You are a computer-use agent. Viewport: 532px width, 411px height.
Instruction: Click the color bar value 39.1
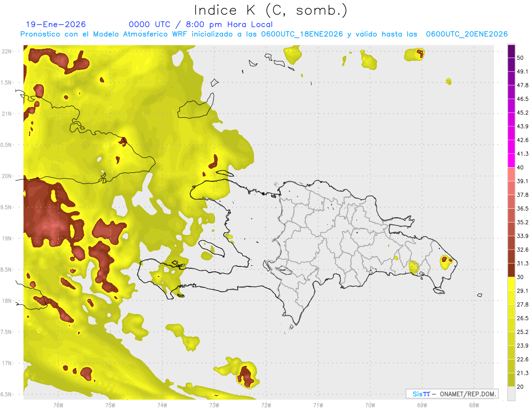point(523,181)
